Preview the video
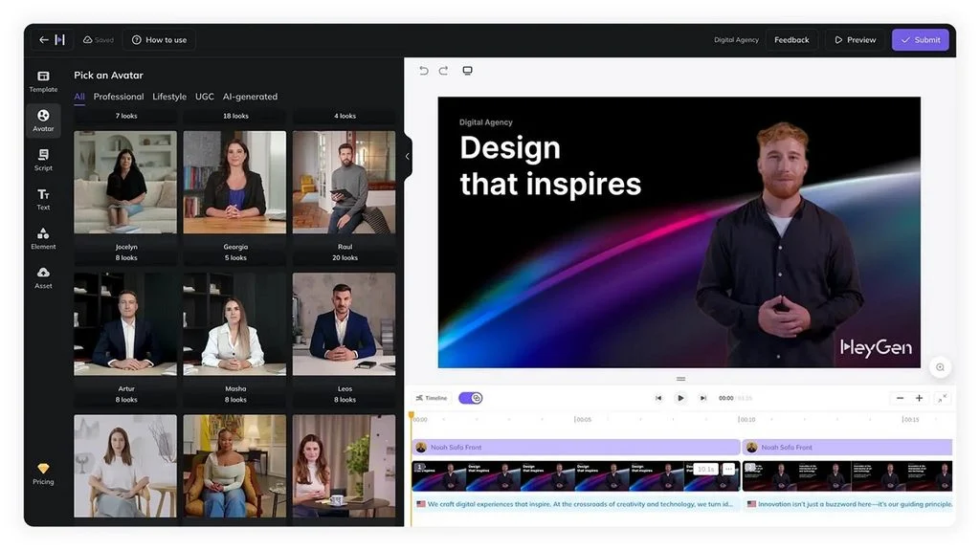Screen dimensions: 980x550 pos(855,40)
